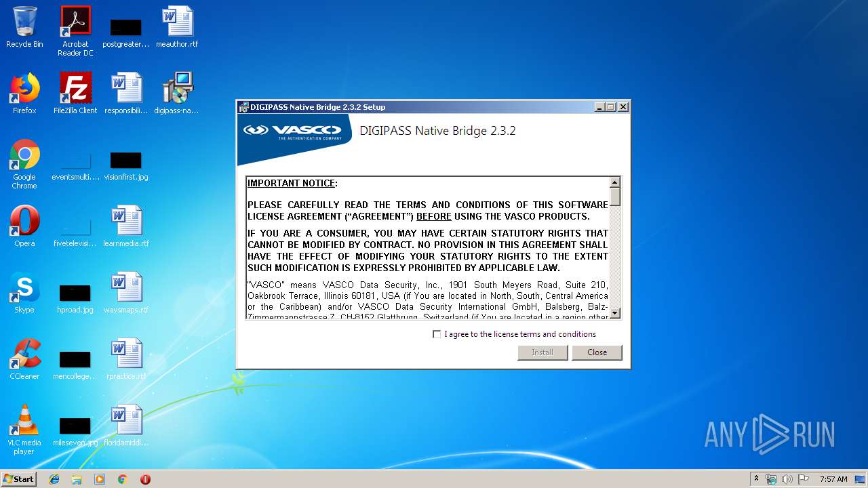Click the DIGIPASS Native Bridge 2.3.2 header
The image size is (868, 488).
(437, 131)
